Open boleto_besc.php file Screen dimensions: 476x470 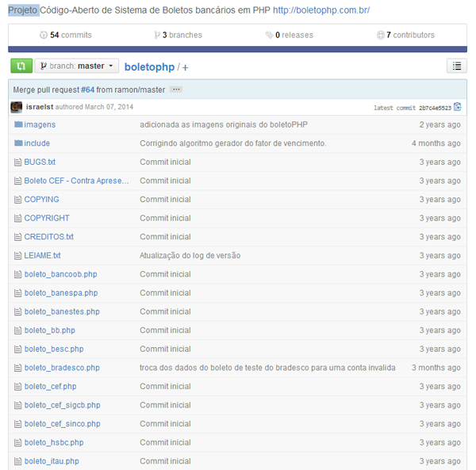pyautogui.click(x=54, y=349)
